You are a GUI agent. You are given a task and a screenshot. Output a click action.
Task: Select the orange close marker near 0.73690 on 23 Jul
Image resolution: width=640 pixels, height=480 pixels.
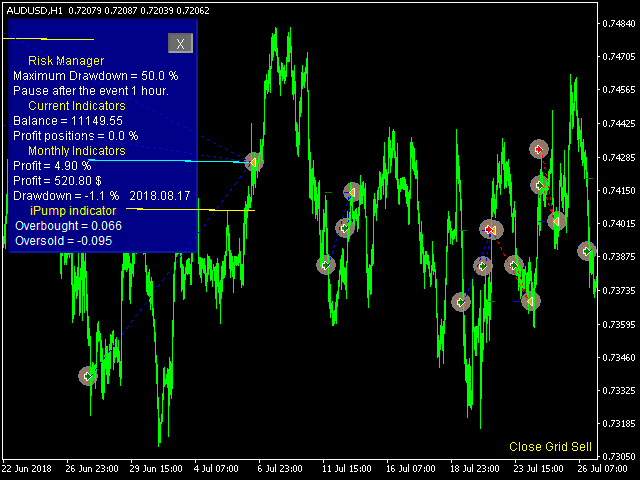pos(531,301)
